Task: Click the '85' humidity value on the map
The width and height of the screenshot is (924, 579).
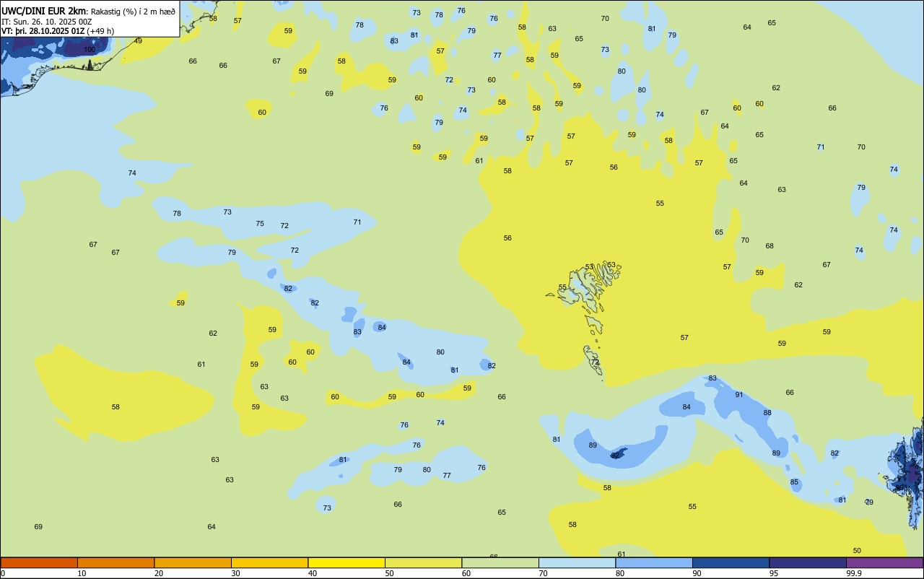Action: (x=794, y=482)
